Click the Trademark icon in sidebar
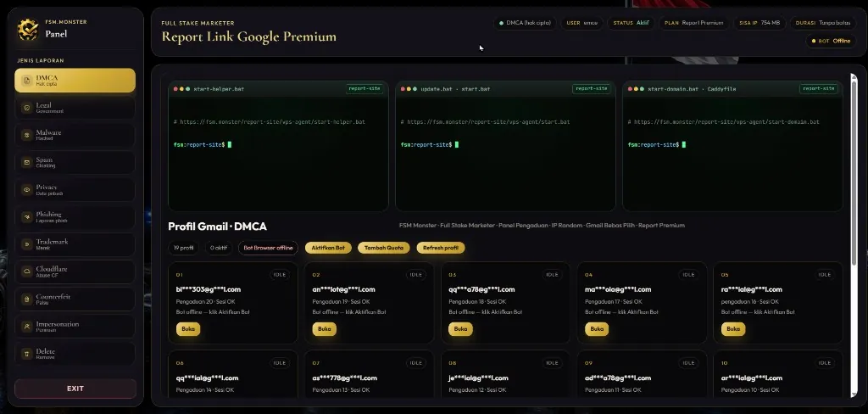Screen dimensions: 868x414 click(x=26, y=243)
